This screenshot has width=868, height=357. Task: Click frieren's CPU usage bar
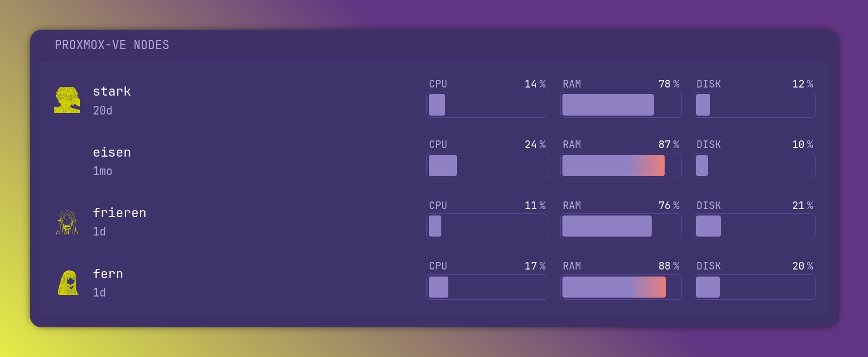tap(487, 226)
